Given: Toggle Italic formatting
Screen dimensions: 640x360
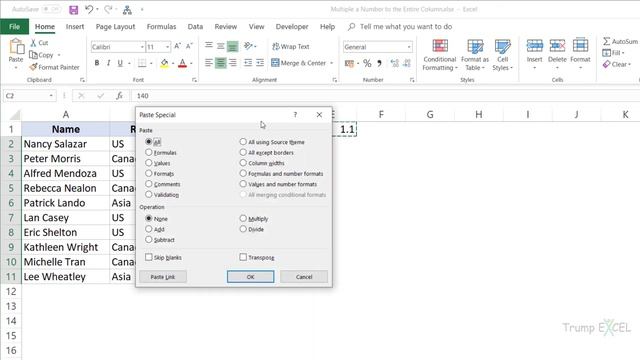Looking at the screenshot, I should [108, 63].
